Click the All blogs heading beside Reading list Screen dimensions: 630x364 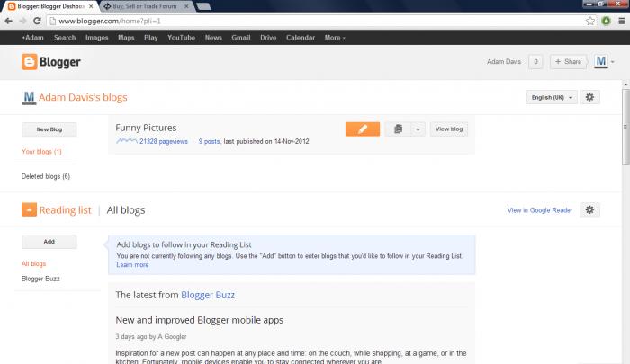(126, 210)
